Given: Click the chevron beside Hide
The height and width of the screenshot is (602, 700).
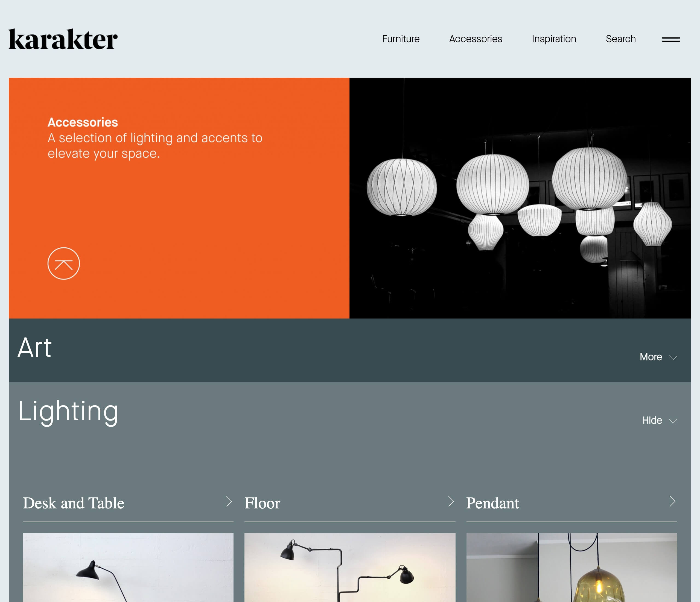Looking at the screenshot, I should 673,421.
